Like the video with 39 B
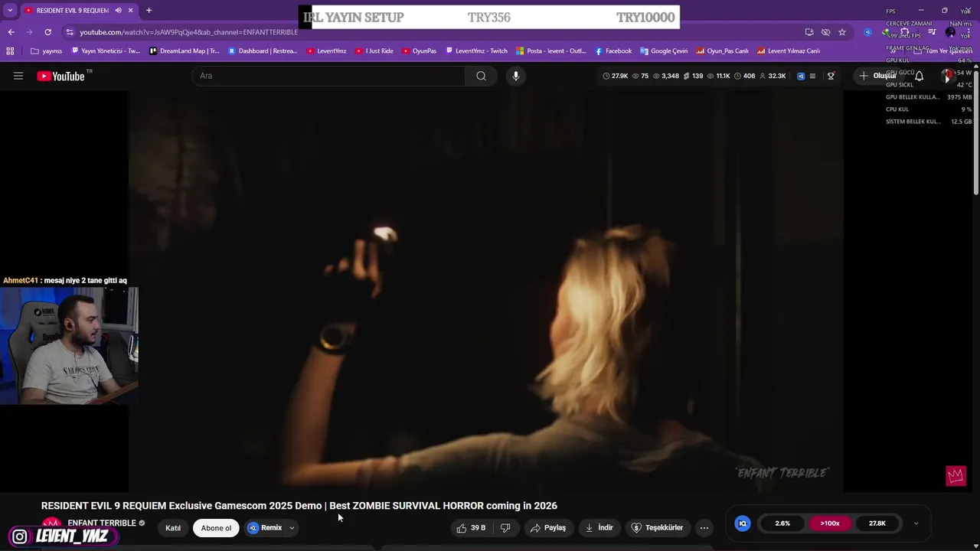 click(x=471, y=527)
